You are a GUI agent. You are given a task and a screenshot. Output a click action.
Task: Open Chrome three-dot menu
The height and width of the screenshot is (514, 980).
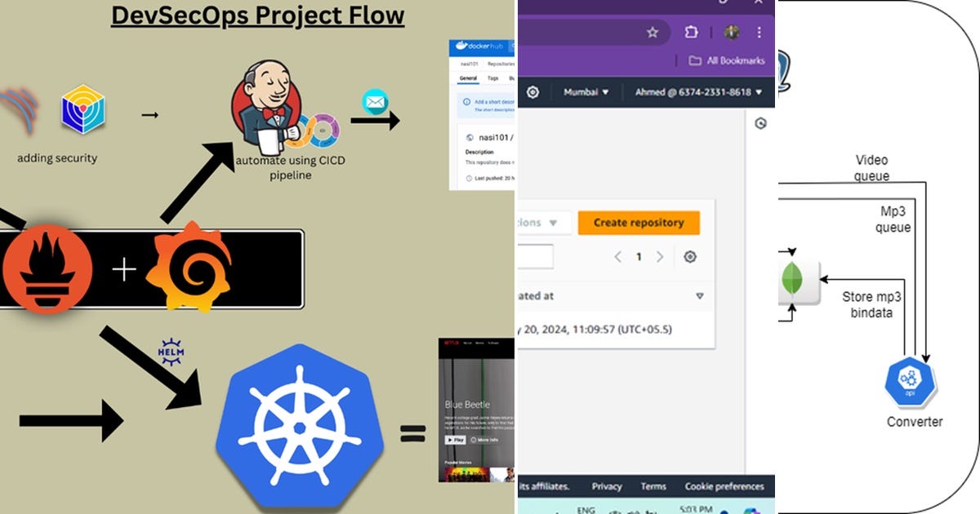[x=759, y=33]
